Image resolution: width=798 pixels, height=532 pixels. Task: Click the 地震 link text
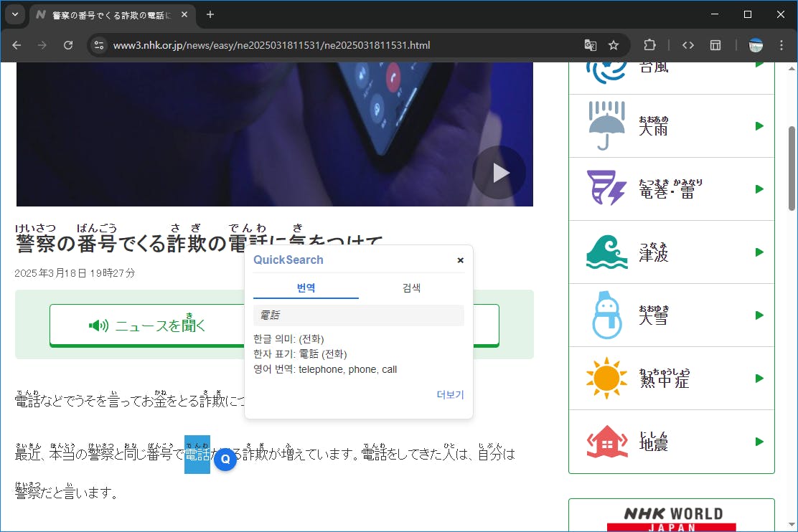654,442
